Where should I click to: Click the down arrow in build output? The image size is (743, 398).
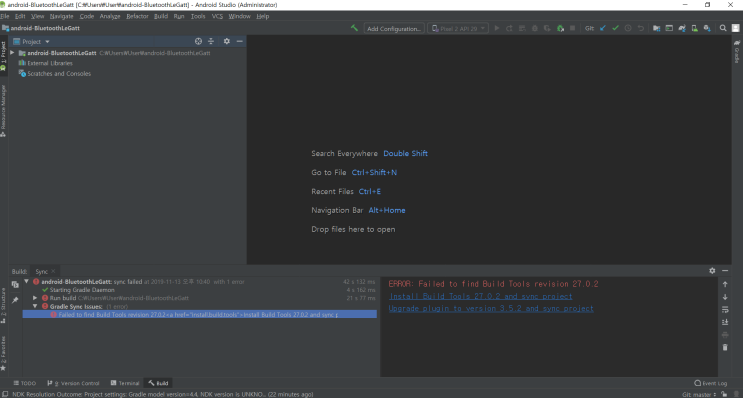(x=725, y=297)
